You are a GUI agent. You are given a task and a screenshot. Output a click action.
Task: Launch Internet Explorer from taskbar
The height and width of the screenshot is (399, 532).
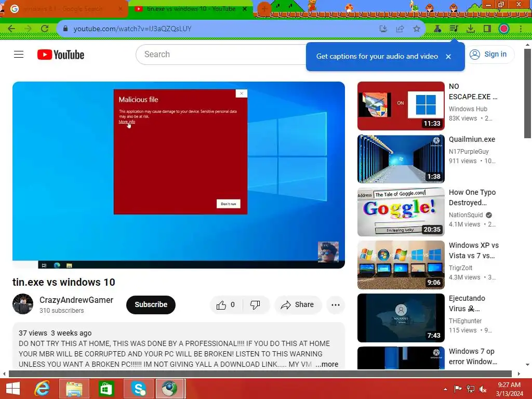42,389
